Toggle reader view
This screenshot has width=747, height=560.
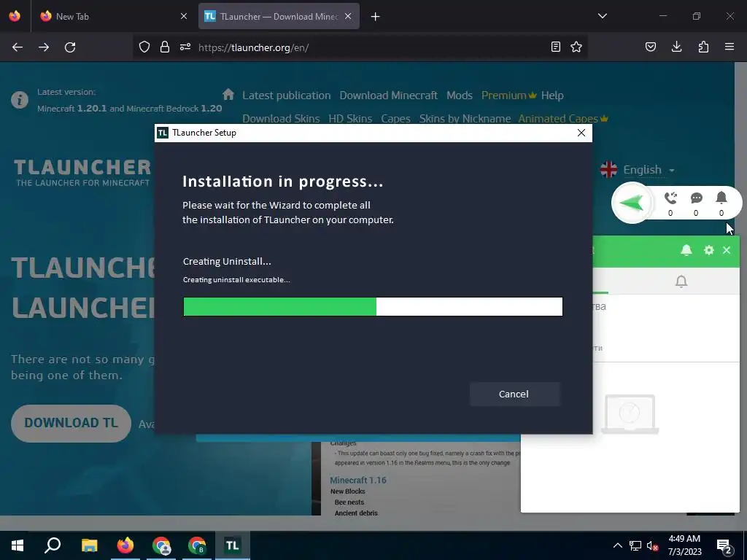[x=555, y=47]
